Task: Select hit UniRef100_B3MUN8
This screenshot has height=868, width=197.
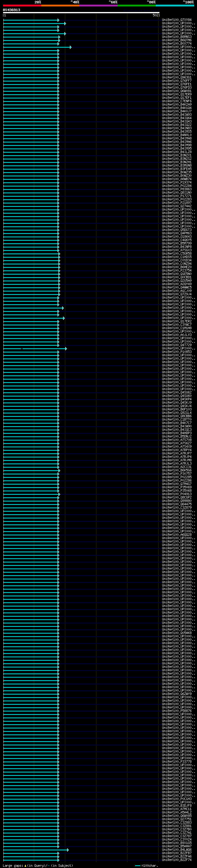Action: pyautogui.click(x=177, y=165)
